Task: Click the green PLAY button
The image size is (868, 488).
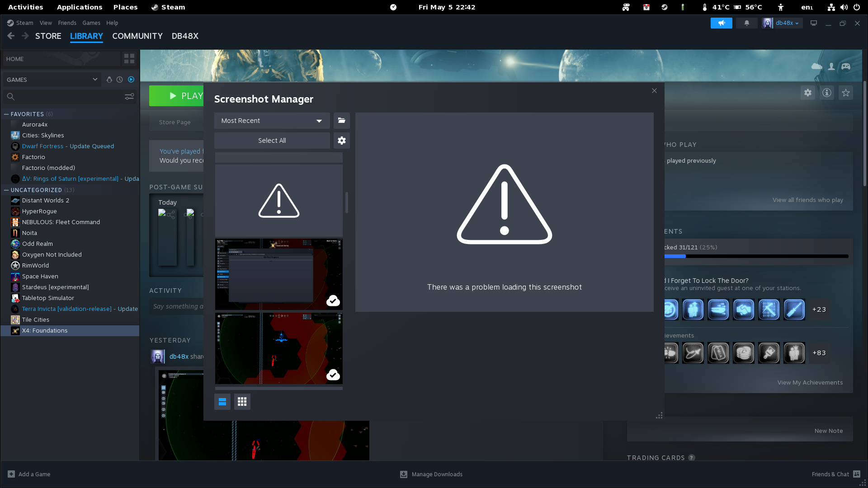Action: coord(176,96)
